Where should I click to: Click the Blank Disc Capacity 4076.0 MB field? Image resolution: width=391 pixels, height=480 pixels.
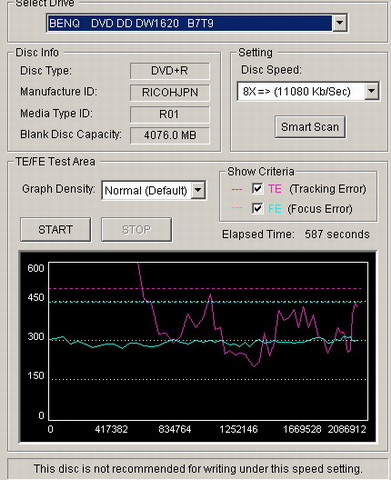click(170, 135)
